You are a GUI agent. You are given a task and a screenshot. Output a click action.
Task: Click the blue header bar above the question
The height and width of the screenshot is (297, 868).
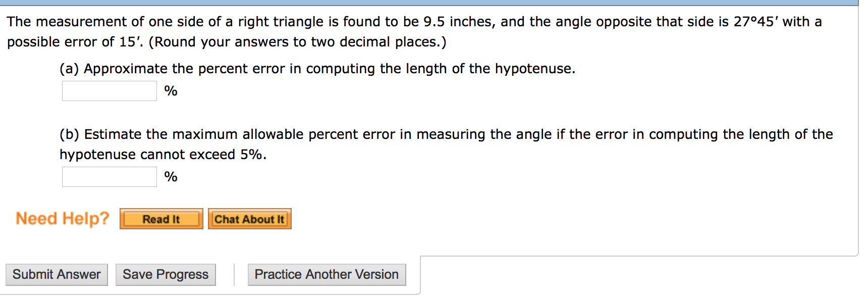coord(429,3)
